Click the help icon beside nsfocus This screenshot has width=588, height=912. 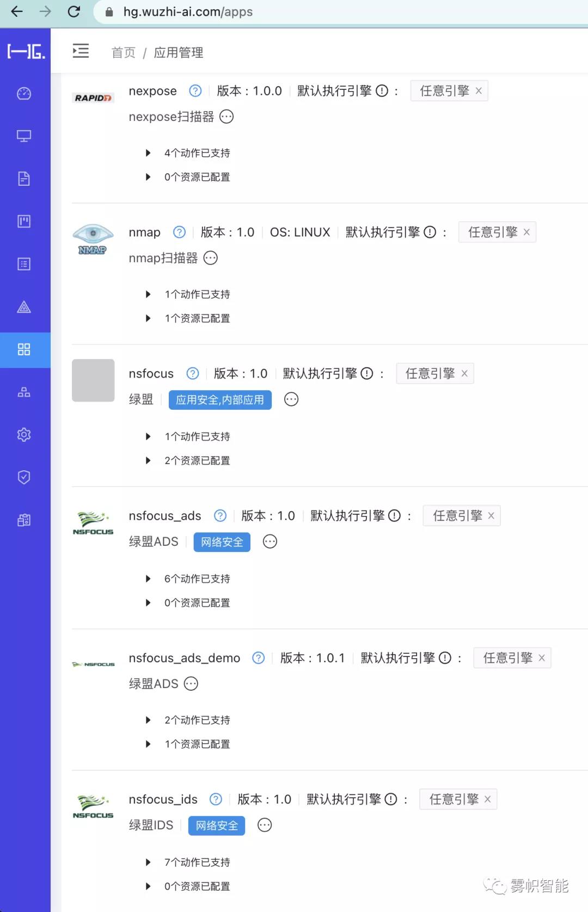click(x=193, y=374)
